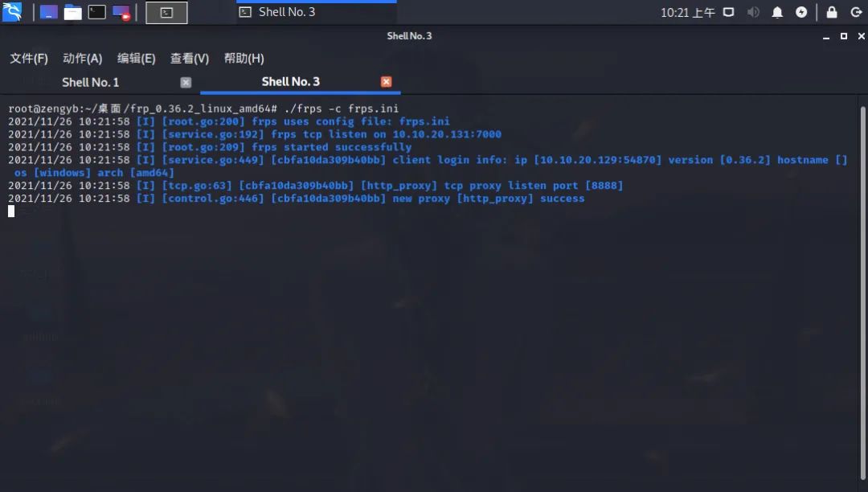Lock the screen with padlock icon
This screenshot has height=492, width=868.
coord(832,12)
